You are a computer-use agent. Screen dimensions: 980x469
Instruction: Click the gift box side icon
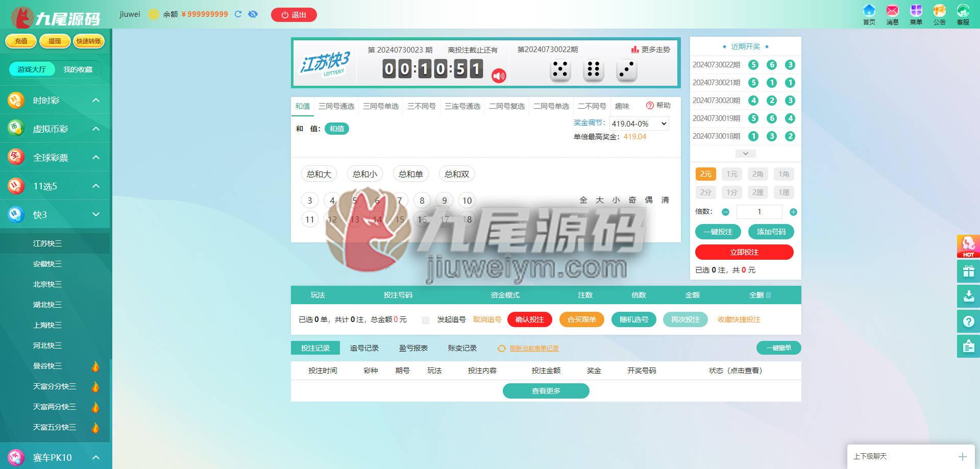(968, 271)
